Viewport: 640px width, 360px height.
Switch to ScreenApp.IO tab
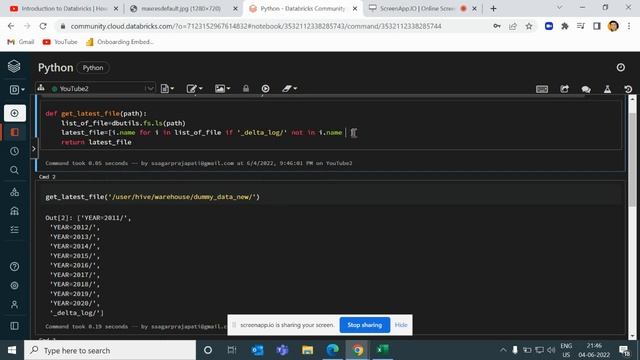click(422, 8)
